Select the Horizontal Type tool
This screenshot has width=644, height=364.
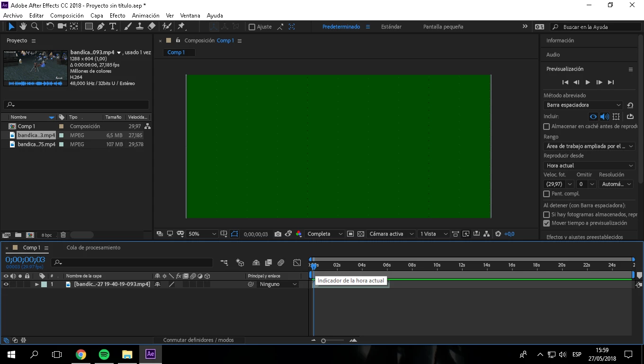pyautogui.click(x=113, y=27)
